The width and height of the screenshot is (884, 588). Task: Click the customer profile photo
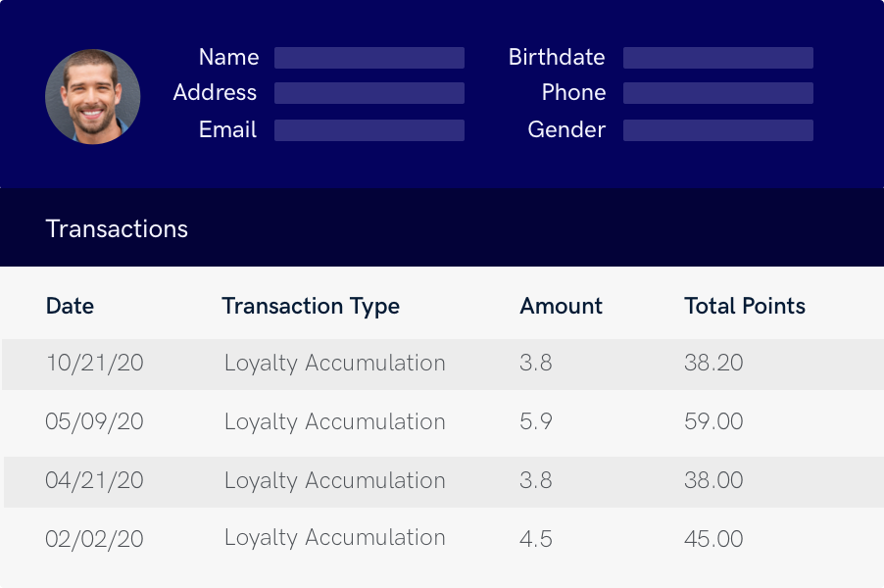click(93, 97)
